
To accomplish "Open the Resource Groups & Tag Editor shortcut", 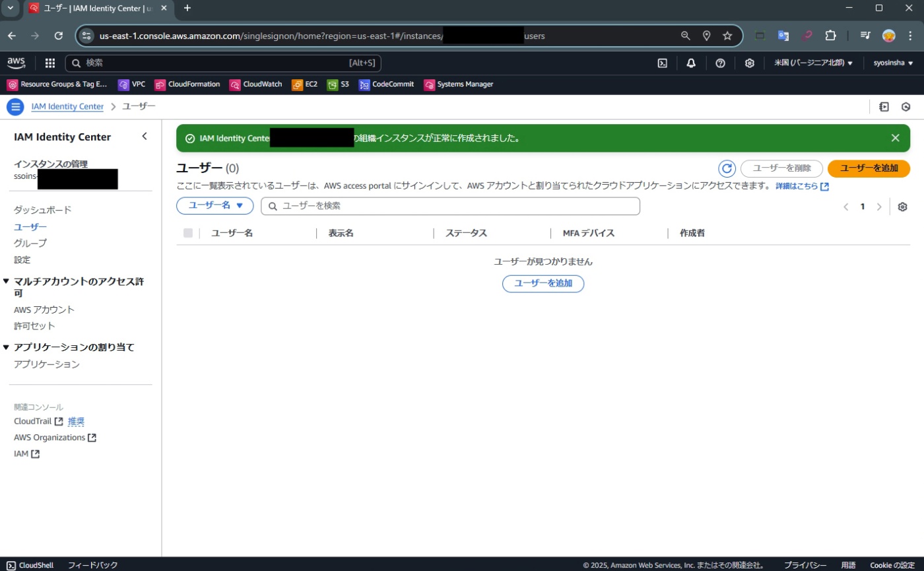I will click(x=57, y=84).
